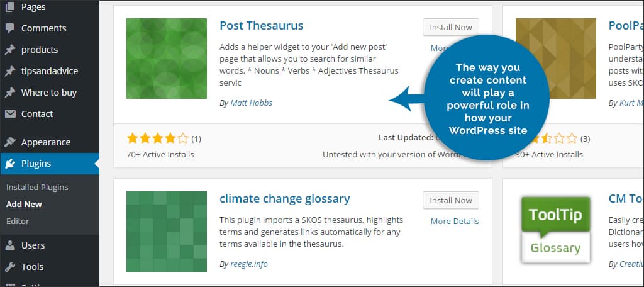This screenshot has width=644, height=287.
Task: Open Installed Plugins submenu item
Action: (37, 188)
